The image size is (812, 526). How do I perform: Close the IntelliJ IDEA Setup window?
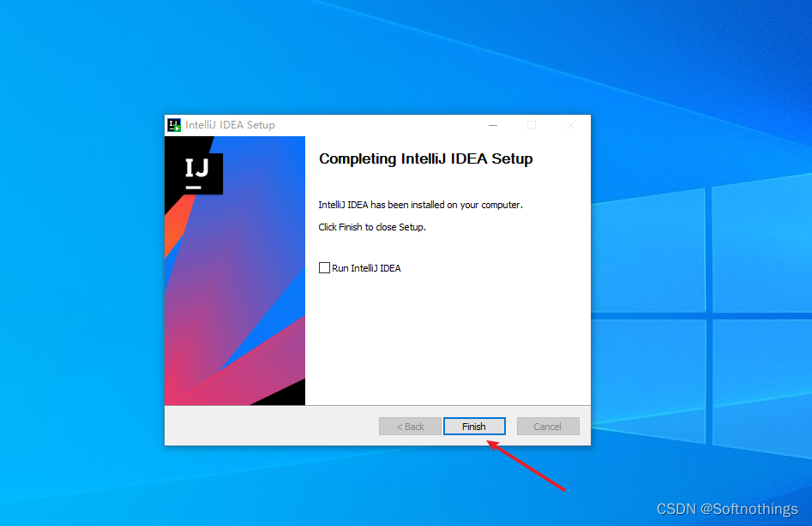coord(571,125)
